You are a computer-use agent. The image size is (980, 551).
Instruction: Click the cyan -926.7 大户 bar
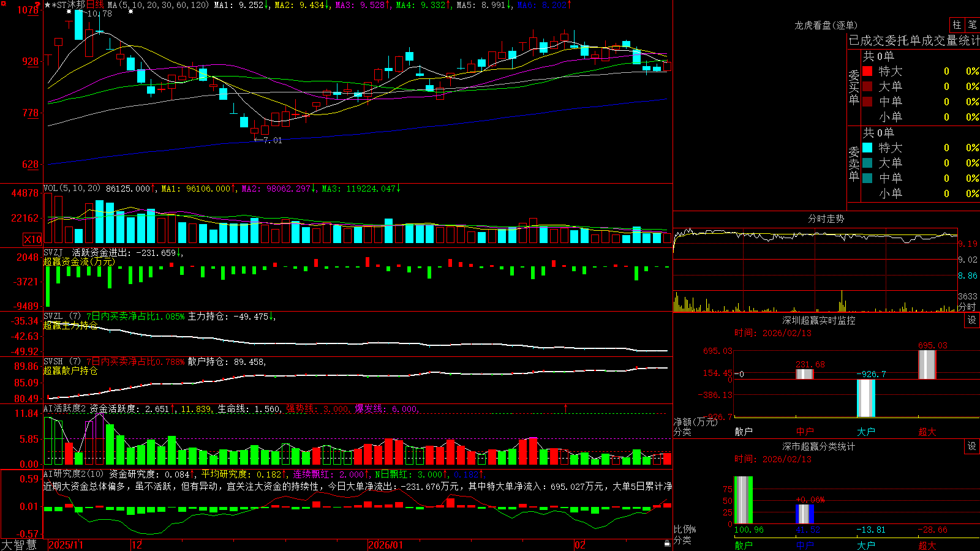point(866,398)
